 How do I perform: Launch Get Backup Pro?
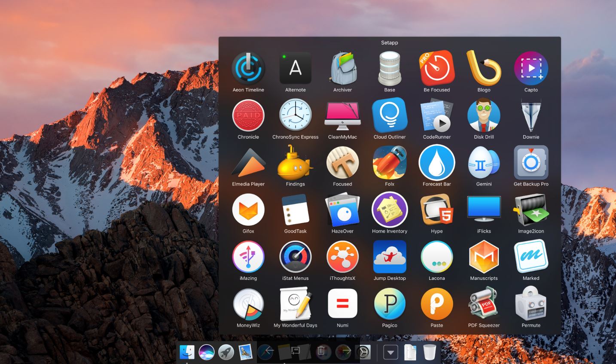(x=531, y=163)
